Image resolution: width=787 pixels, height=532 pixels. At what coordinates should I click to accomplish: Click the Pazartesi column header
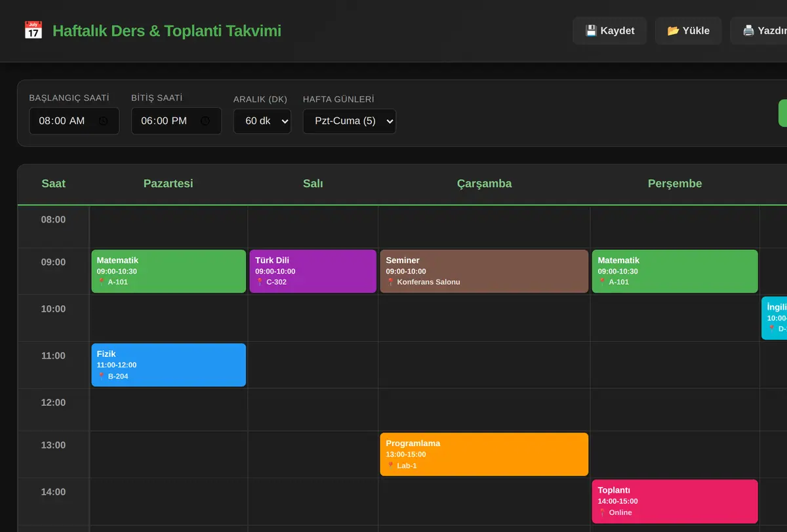tap(169, 184)
